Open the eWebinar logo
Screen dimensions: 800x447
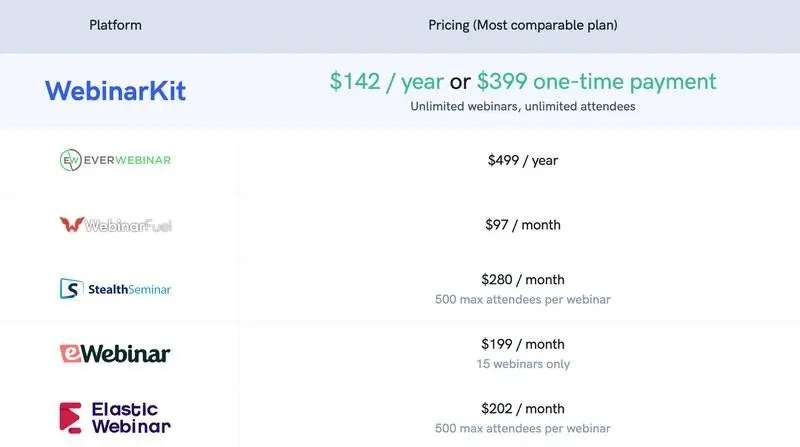(115, 353)
